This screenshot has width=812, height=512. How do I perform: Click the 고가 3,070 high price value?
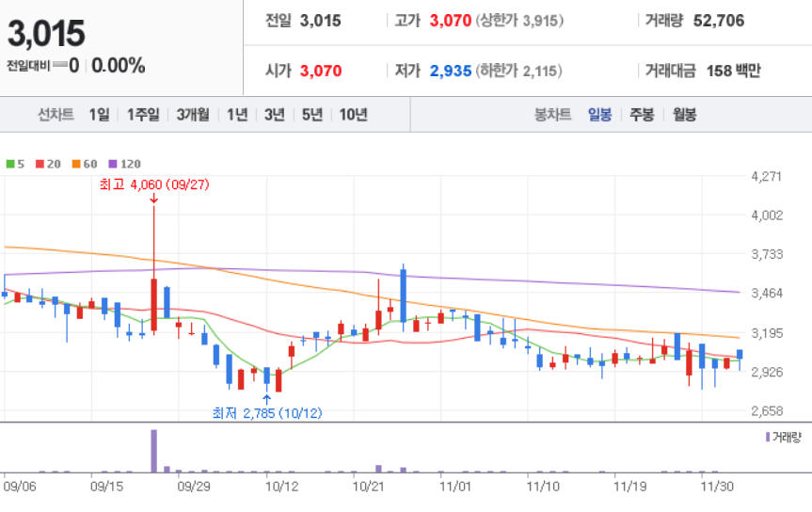[451, 21]
